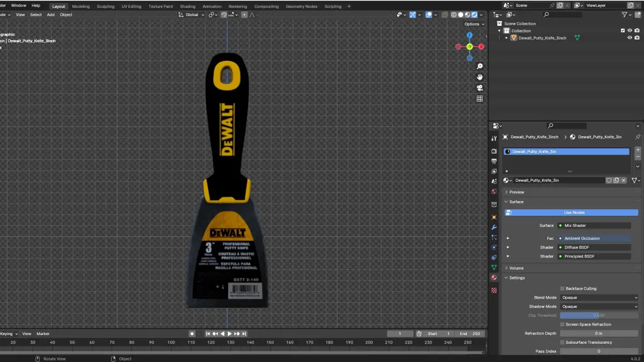Toggle Backface Culling checkbox
Screen dimensions: 644x362
coord(562,289)
